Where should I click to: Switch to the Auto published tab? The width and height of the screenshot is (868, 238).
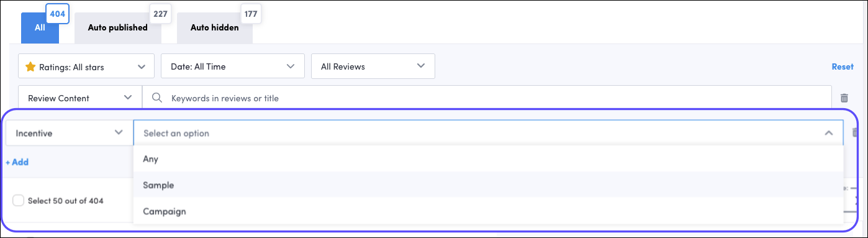118,27
